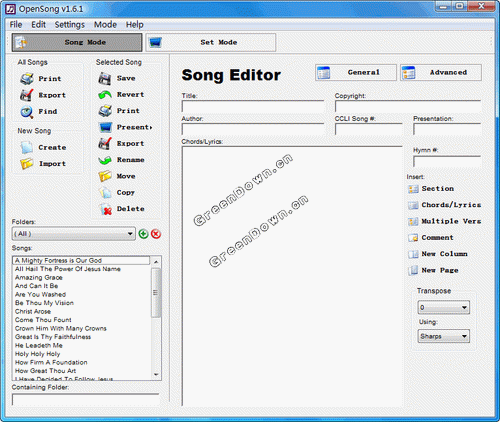Click the Print icon under Selected Song
Viewport: 500px width, 422px height.
105,111
